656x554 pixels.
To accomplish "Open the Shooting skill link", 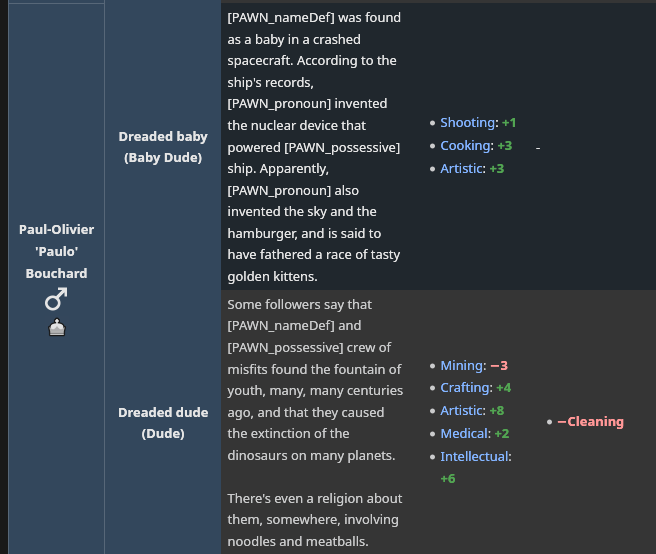I will pos(468,122).
